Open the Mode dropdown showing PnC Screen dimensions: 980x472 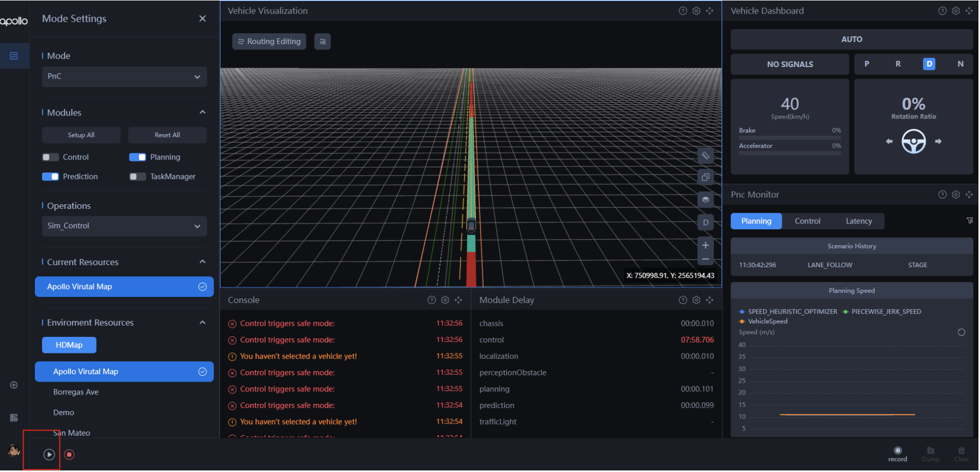(x=124, y=77)
